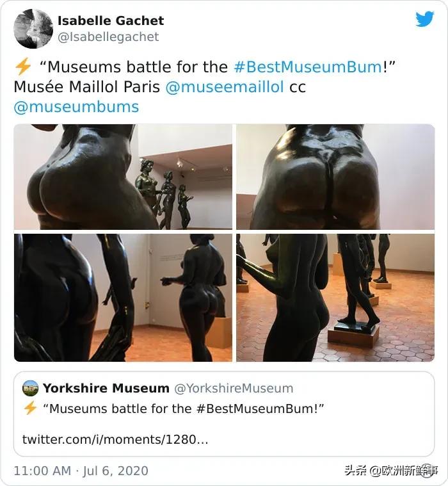View the bottom-left sculpture photo
The image size is (448, 486).
click(123, 298)
